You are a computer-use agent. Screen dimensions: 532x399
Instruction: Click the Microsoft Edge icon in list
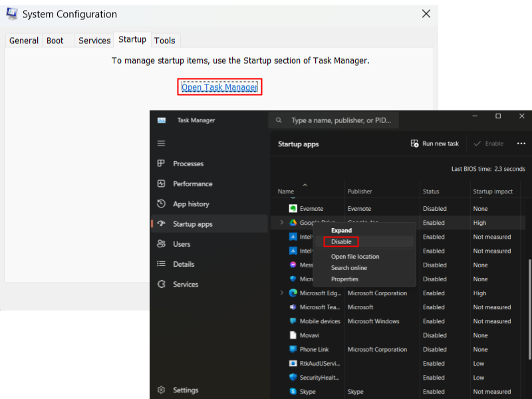tap(293, 293)
